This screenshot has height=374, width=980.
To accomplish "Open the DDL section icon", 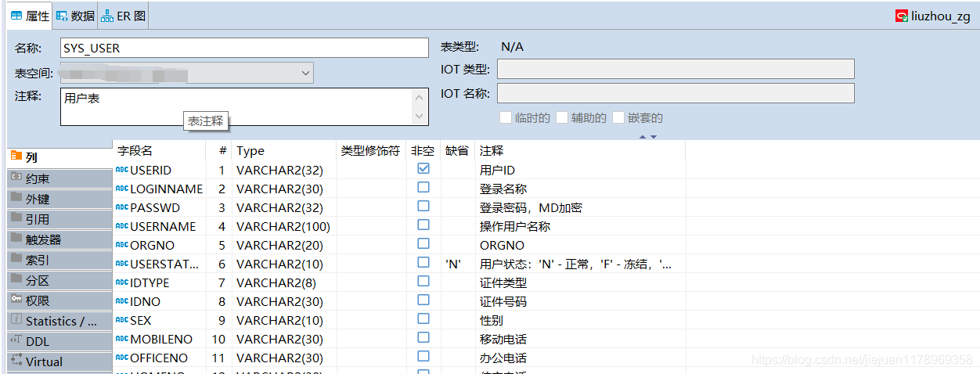I will [x=16, y=340].
